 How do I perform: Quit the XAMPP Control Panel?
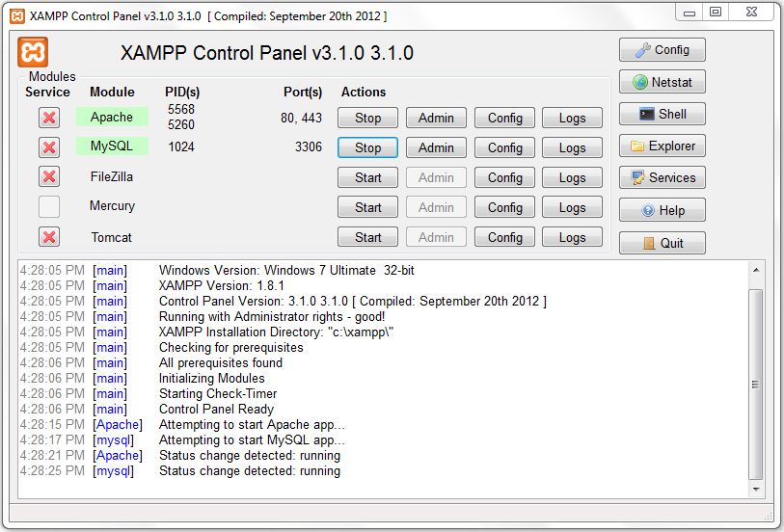662,243
